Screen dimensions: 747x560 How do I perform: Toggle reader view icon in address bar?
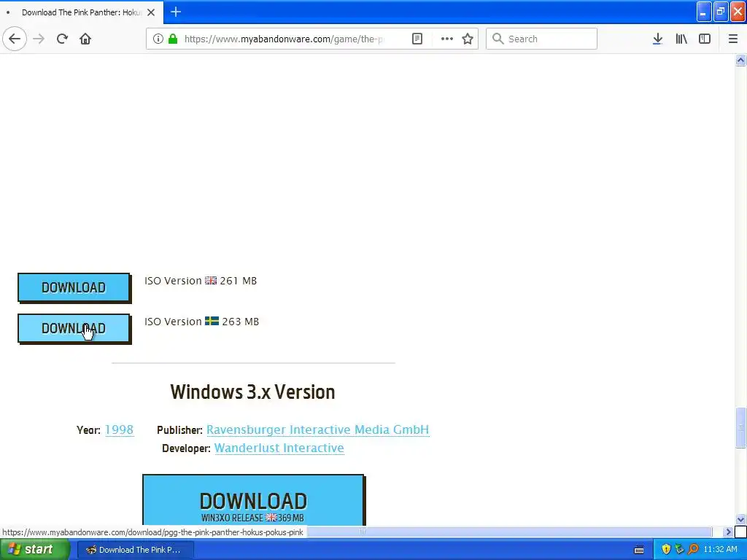click(x=417, y=39)
